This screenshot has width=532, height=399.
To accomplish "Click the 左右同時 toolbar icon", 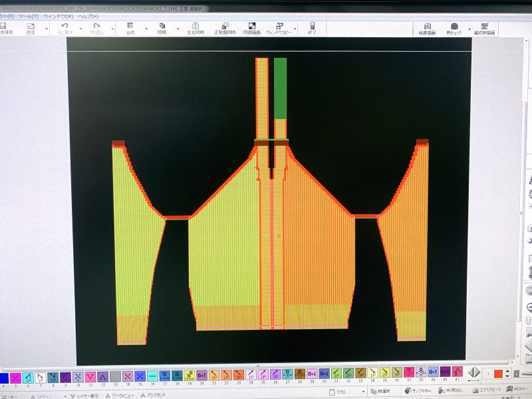I will (194, 28).
